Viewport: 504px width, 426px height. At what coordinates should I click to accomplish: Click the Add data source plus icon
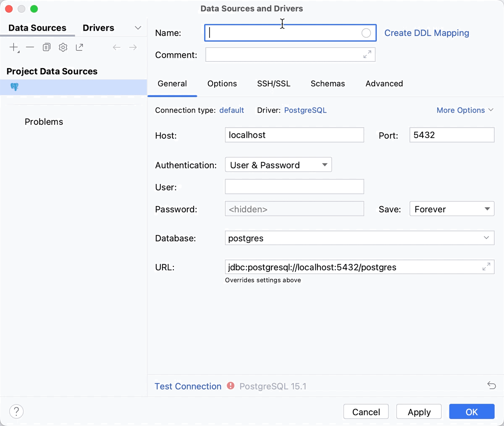point(14,47)
